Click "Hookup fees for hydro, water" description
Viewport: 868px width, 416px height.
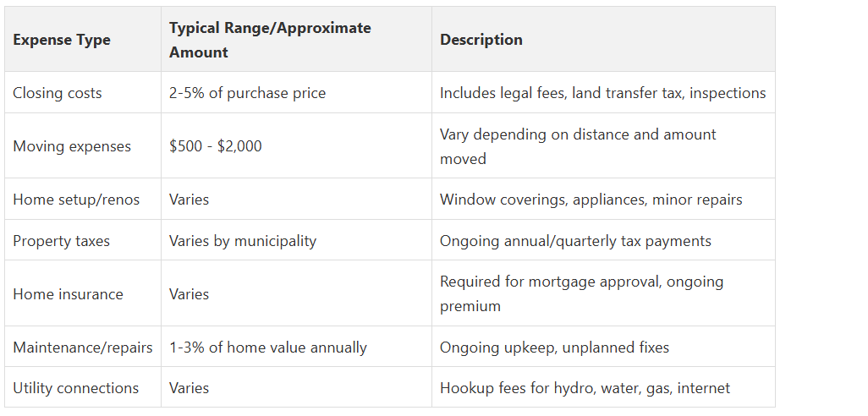coord(585,388)
